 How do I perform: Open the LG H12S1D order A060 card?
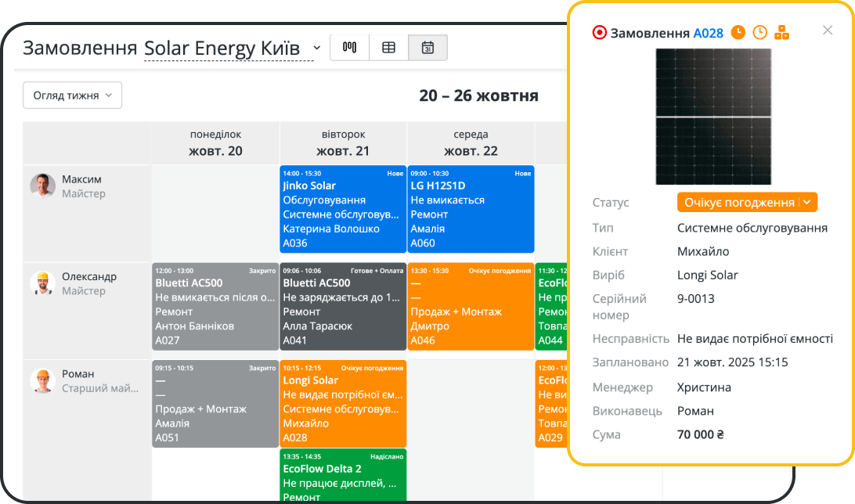(471, 209)
